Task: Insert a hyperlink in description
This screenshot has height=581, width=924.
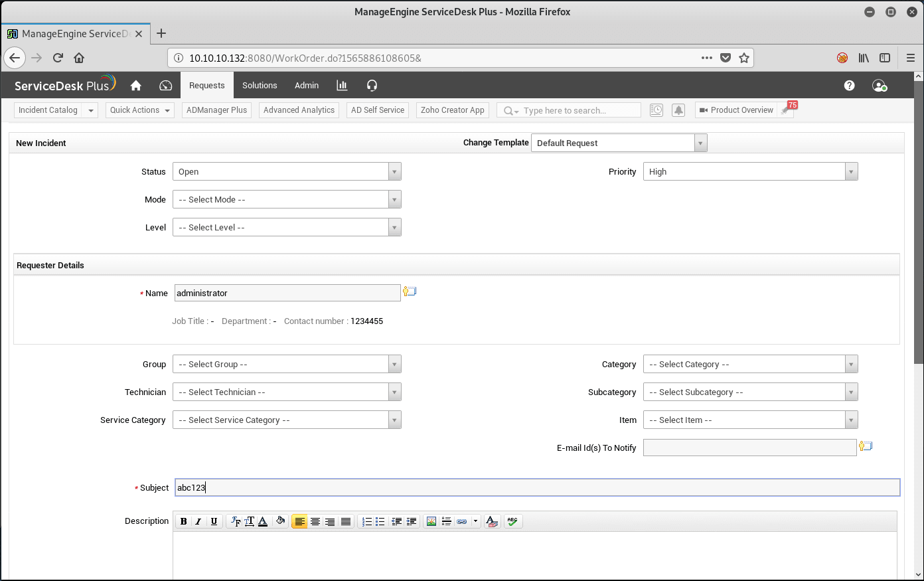Action: pyautogui.click(x=462, y=521)
